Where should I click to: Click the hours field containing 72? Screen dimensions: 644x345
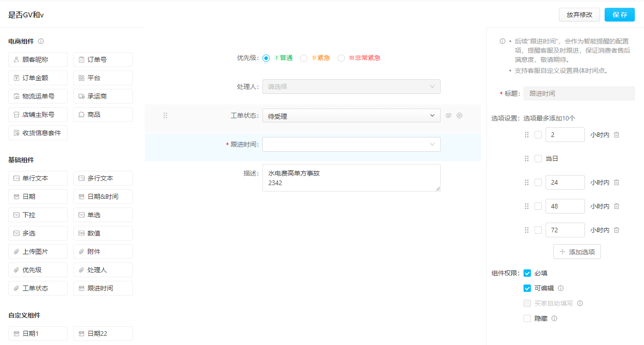565,230
